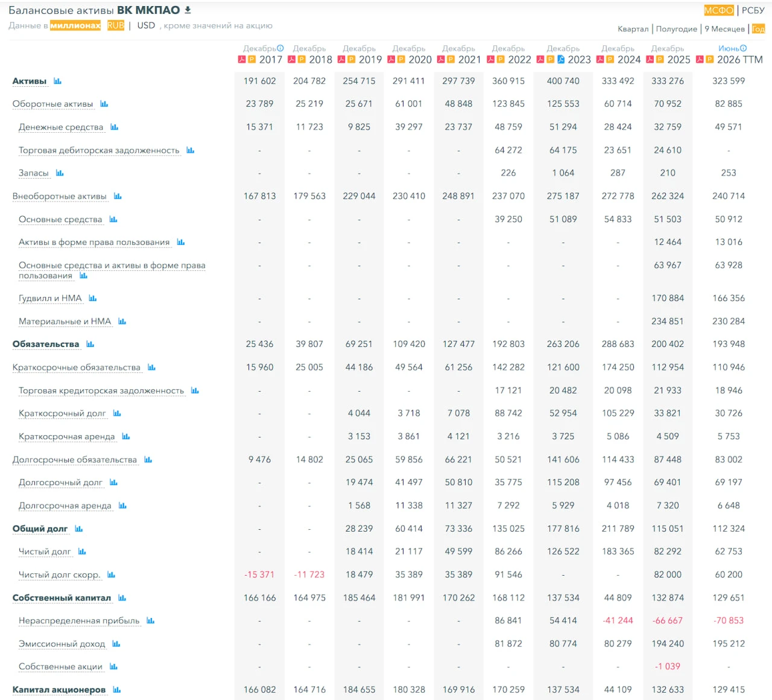Viewport: 772px width, 700px height.
Task: Open chart icon beside Запасы
Action: (60, 173)
